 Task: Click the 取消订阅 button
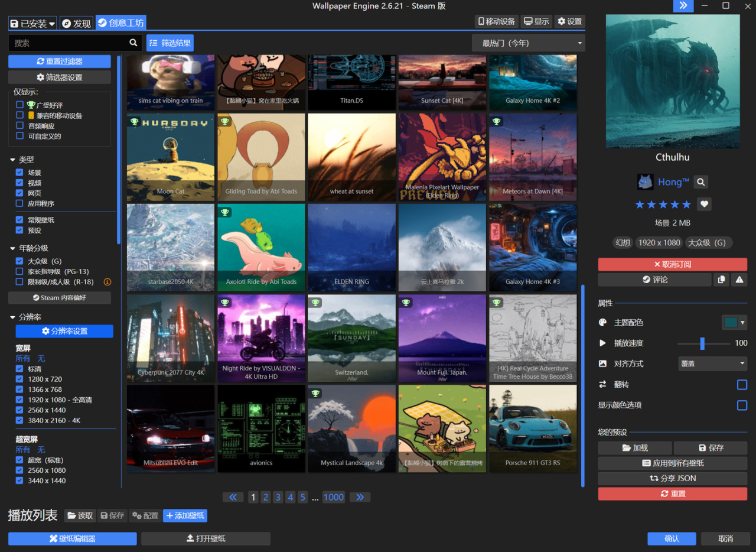(672, 264)
